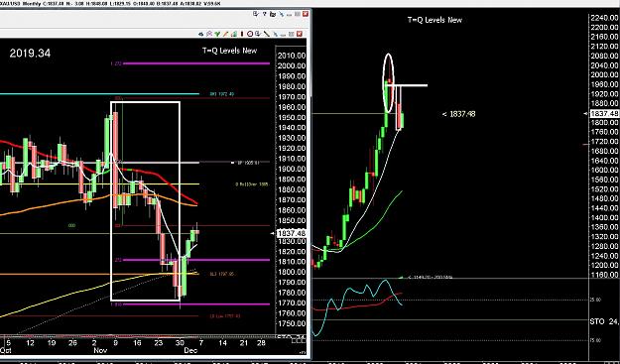Open the folder icon in upper chart toolbar
Image resolution: width=620 pixels, height=364 pixels.
273,14
